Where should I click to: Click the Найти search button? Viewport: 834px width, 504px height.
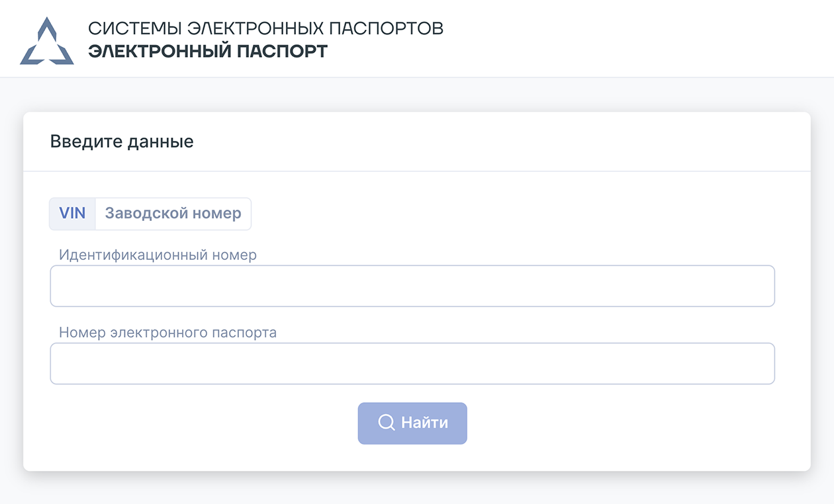click(x=412, y=423)
